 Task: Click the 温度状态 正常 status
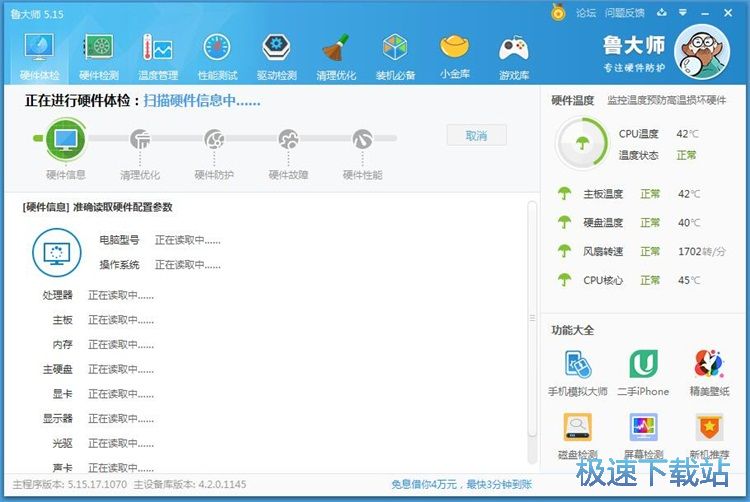pos(686,155)
